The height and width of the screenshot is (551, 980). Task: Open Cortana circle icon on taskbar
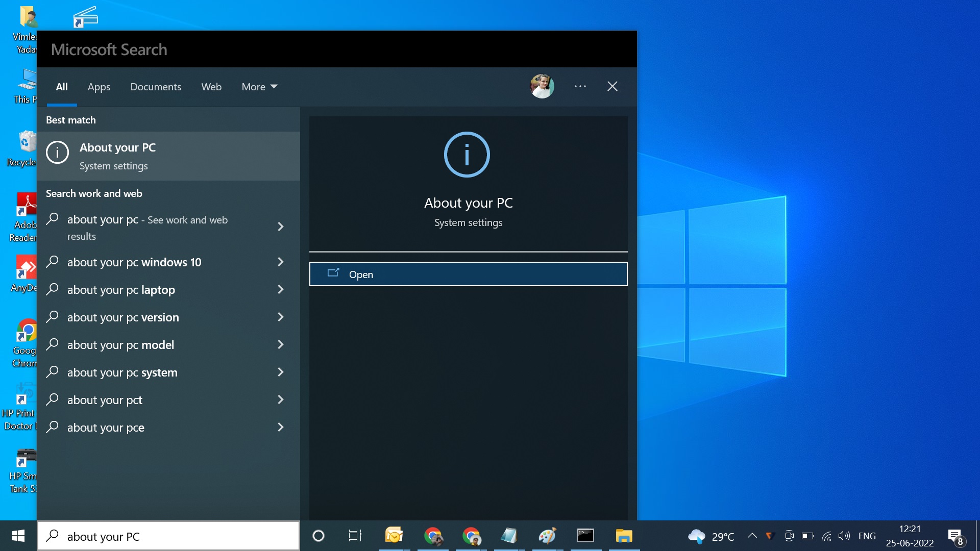point(318,536)
